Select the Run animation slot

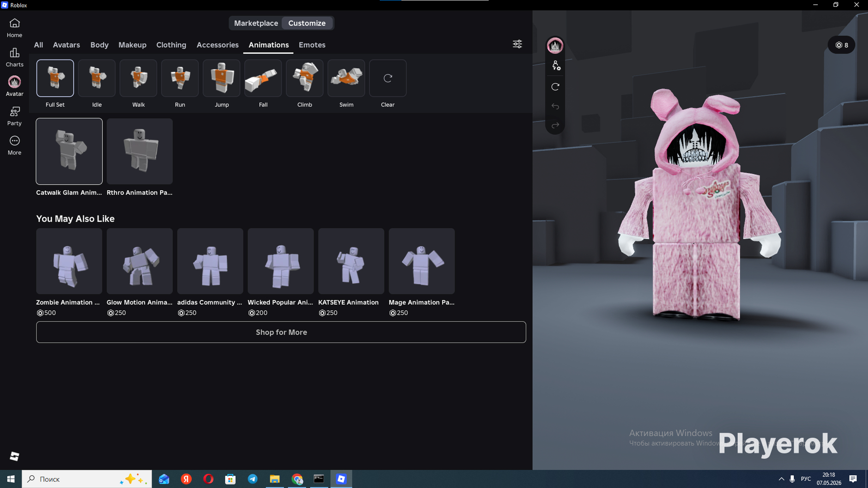point(180,78)
